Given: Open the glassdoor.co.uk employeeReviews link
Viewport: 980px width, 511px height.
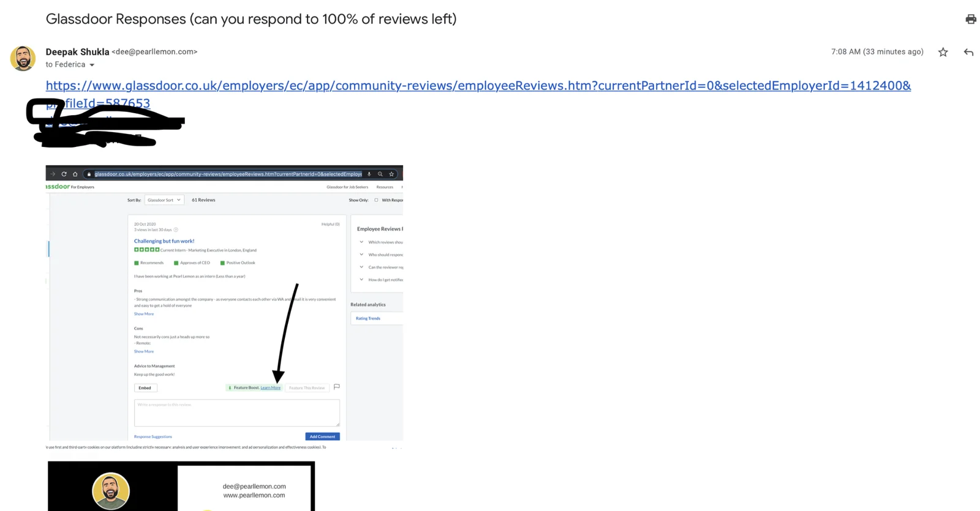Looking at the screenshot, I should 478,94.
